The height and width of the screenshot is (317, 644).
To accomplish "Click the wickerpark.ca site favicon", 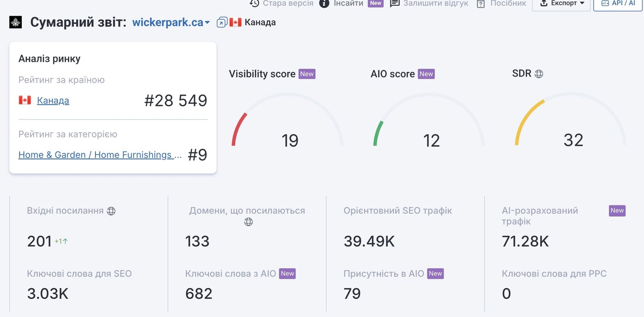I will tap(16, 22).
